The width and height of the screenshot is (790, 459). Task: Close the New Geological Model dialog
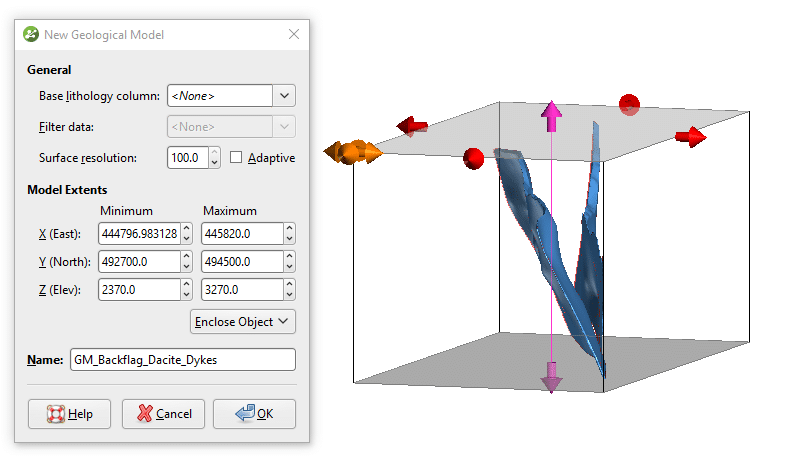pyautogui.click(x=294, y=34)
